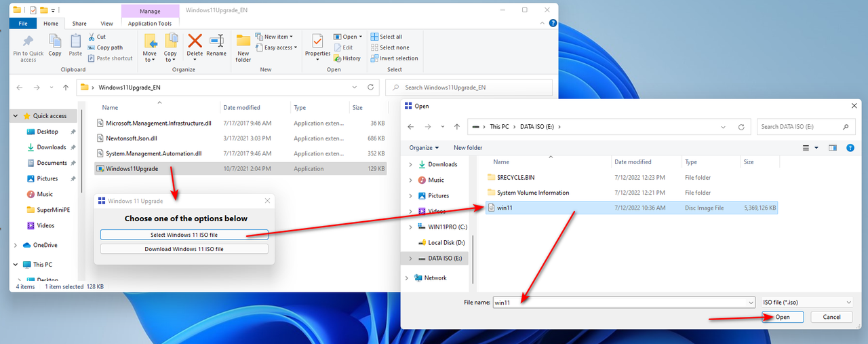Viewport: 868px width, 344px height.
Task: Select DATA ISO (E:) in dialog tree
Action: click(x=444, y=258)
